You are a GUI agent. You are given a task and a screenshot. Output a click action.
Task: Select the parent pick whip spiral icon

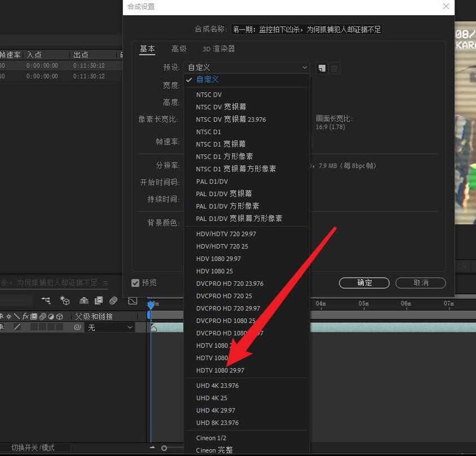pyautogui.click(x=77, y=327)
